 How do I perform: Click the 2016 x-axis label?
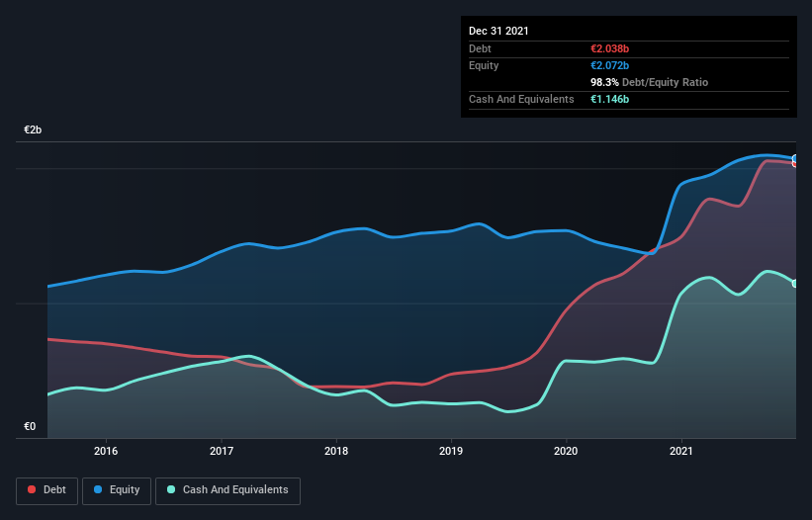pos(106,451)
